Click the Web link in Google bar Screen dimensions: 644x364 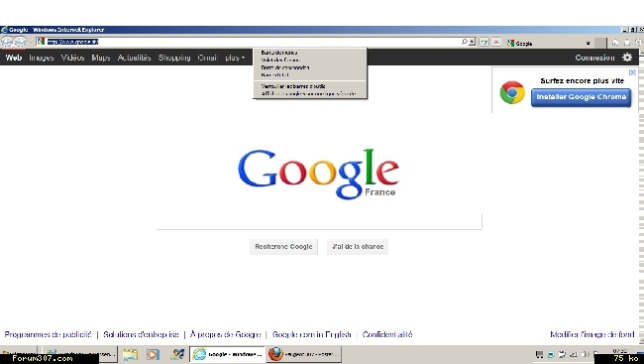[14, 58]
